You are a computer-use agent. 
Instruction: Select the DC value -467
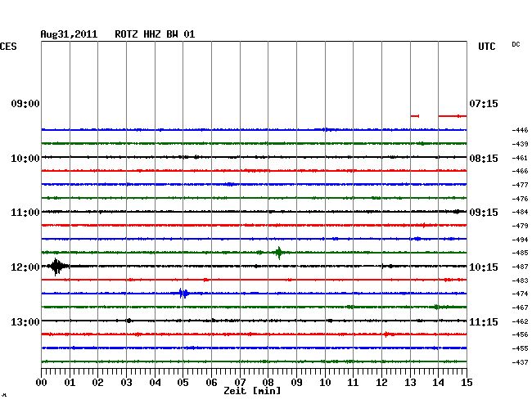point(520,307)
